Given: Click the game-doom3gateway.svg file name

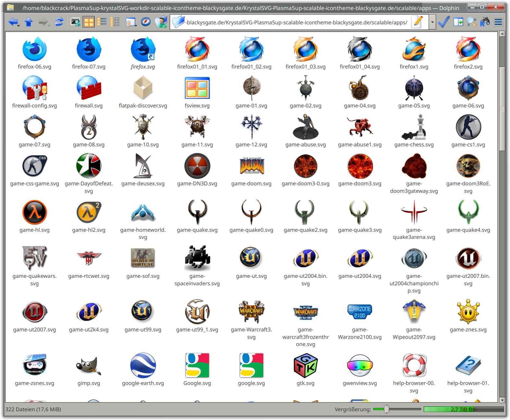Looking at the screenshot, I should pos(414,187).
